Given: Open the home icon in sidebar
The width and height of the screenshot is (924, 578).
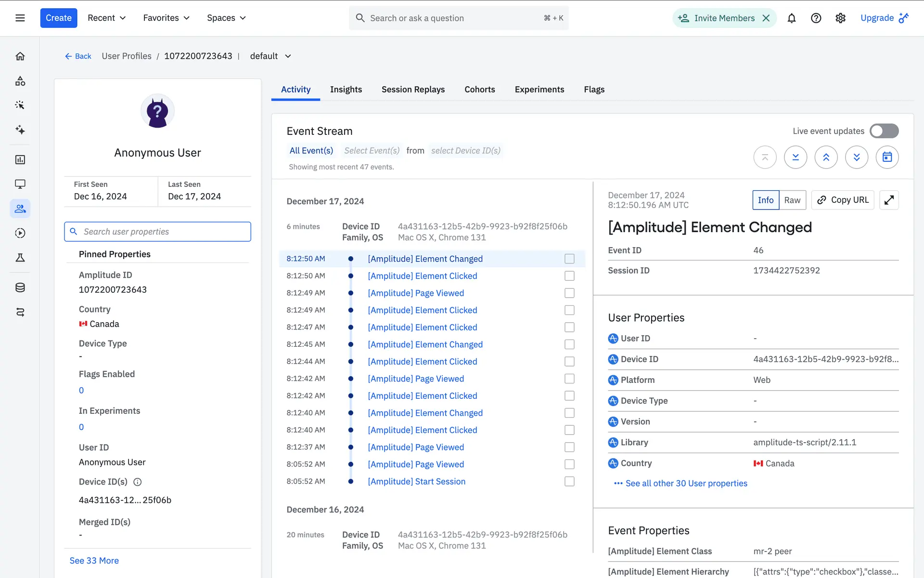Looking at the screenshot, I should tap(20, 56).
